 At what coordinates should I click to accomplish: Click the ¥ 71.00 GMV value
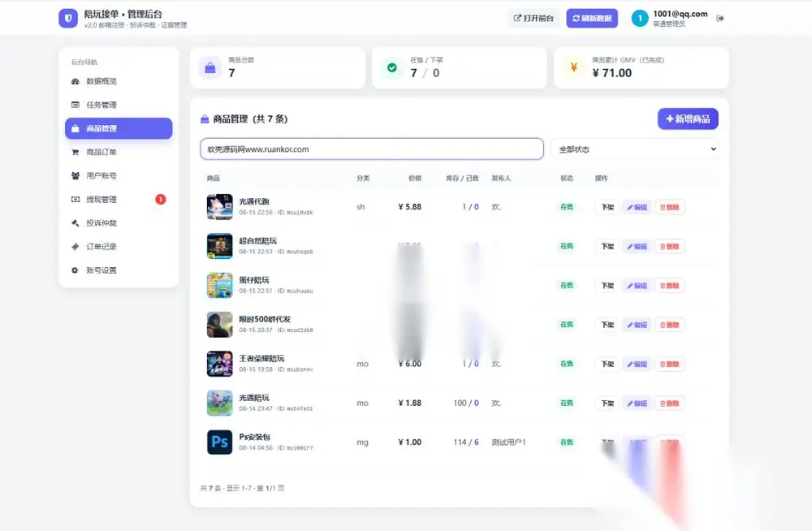pyautogui.click(x=612, y=73)
